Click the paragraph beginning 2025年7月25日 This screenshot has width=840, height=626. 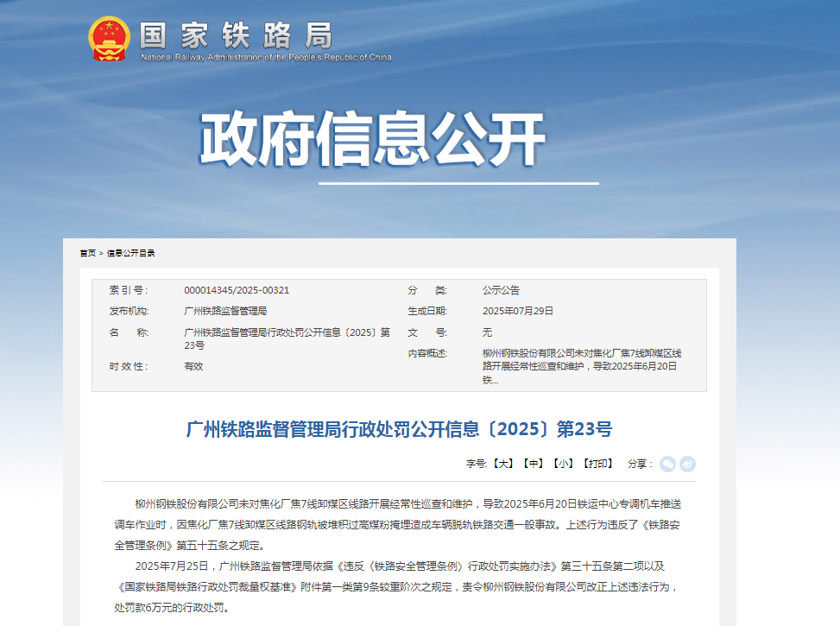396,587
